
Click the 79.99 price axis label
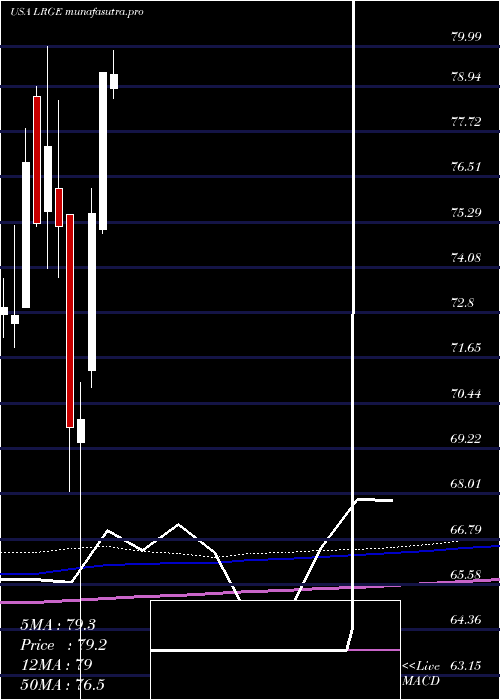[x=466, y=37]
